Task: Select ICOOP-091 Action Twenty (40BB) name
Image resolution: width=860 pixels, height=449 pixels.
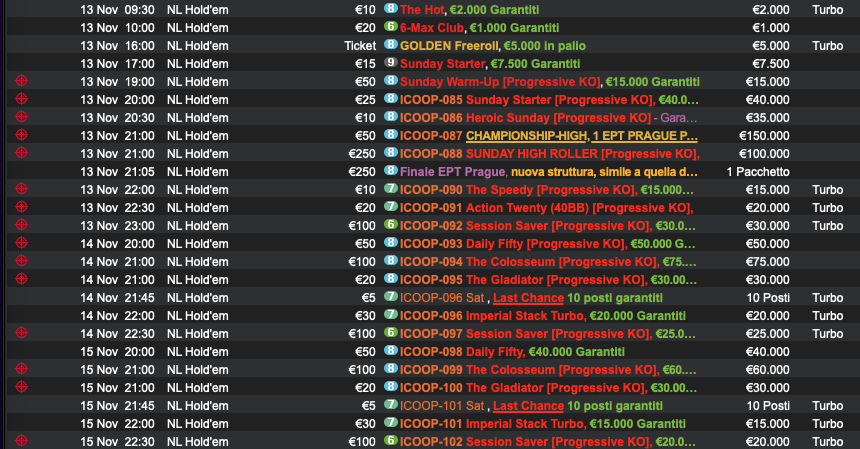Action: click(547, 208)
